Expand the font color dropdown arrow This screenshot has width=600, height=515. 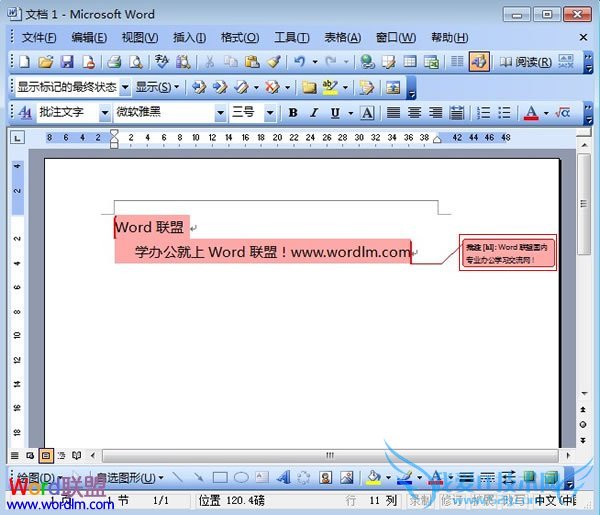[546, 113]
